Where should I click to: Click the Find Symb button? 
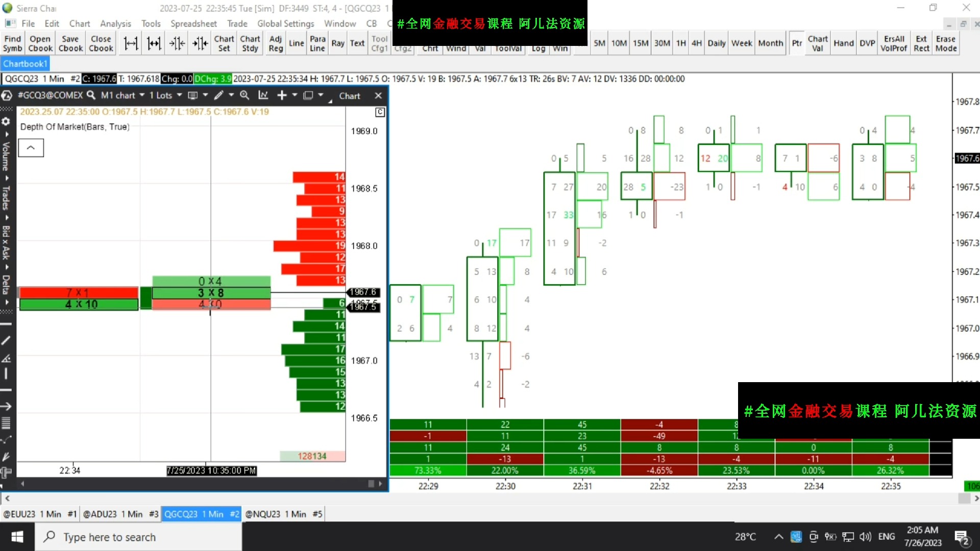pyautogui.click(x=12, y=43)
